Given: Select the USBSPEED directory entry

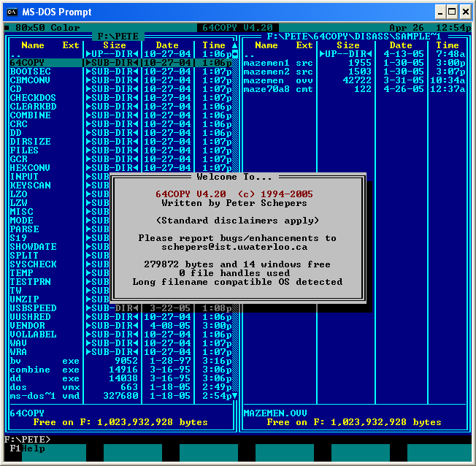Looking at the screenshot, I should [120, 308].
